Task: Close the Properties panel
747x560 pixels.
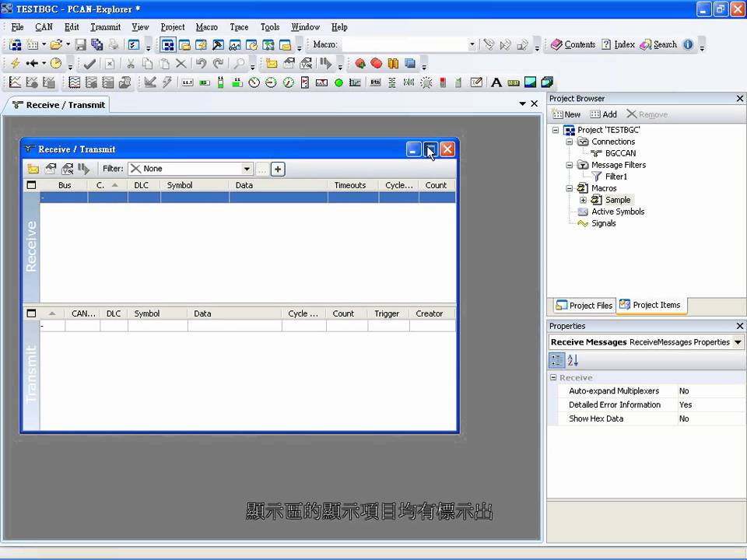Action: click(x=739, y=326)
